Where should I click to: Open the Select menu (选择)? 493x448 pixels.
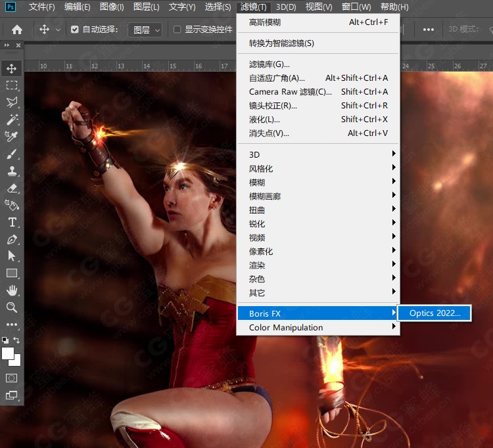click(x=218, y=7)
